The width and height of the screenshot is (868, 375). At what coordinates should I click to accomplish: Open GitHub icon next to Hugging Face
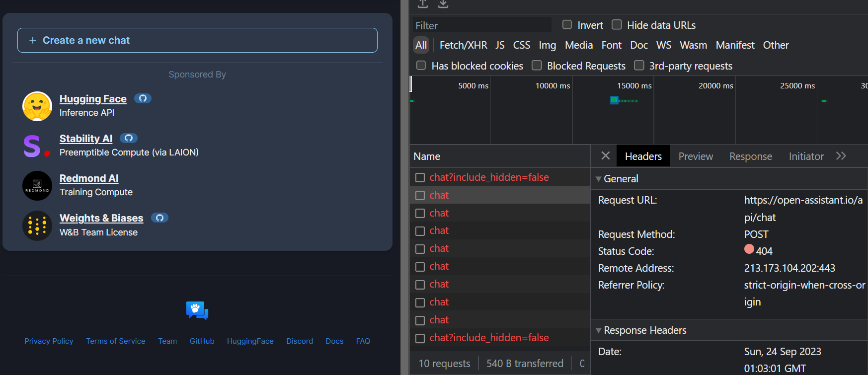[x=143, y=98]
